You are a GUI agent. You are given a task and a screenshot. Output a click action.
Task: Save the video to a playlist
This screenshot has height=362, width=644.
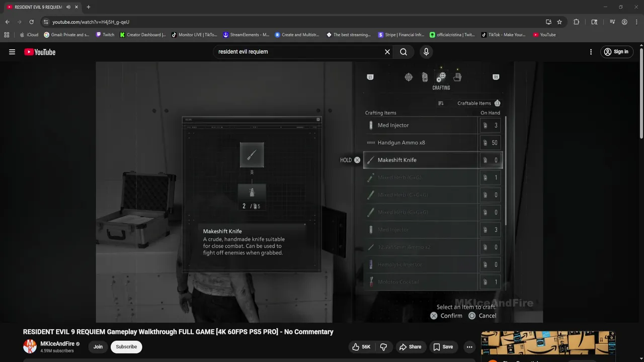point(443,347)
